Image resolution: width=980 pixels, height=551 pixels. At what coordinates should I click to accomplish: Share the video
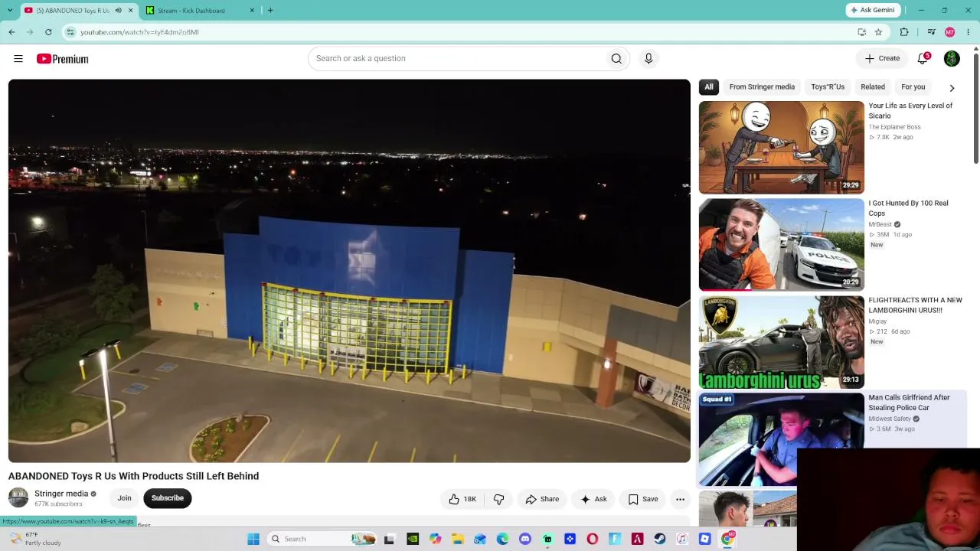pos(542,499)
